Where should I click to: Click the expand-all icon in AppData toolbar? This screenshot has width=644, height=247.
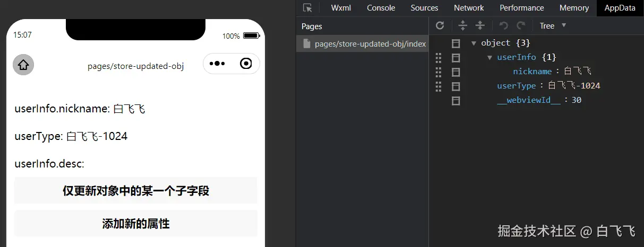pyautogui.click(x=462, y=25)
